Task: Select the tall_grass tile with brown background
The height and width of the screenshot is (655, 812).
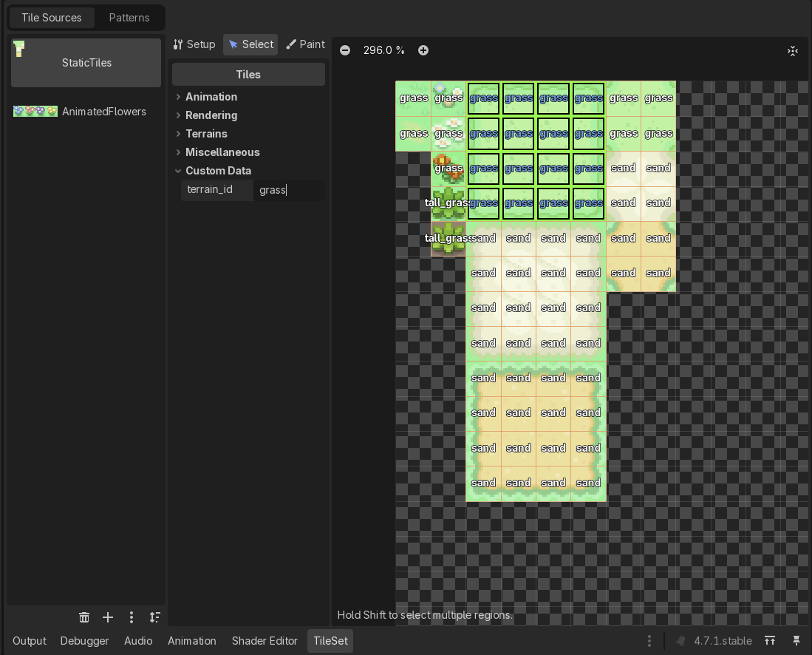Action: click(448, 238)
